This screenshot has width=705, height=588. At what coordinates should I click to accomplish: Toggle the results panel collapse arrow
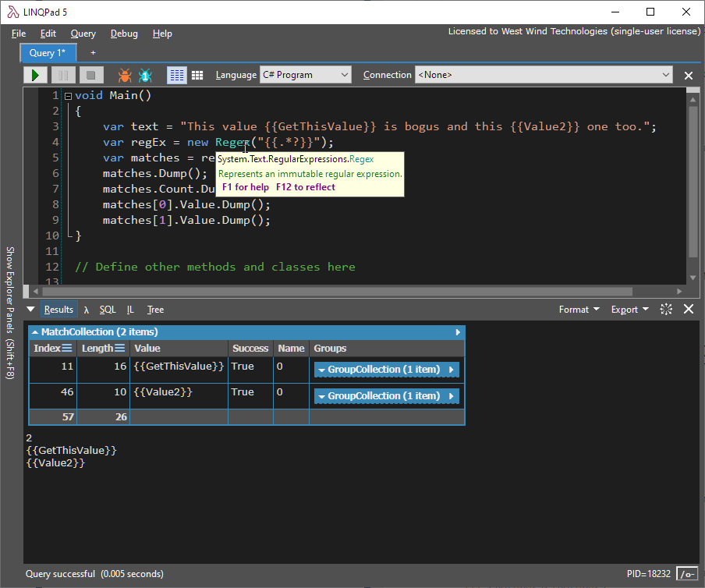[x=31, y=310]
